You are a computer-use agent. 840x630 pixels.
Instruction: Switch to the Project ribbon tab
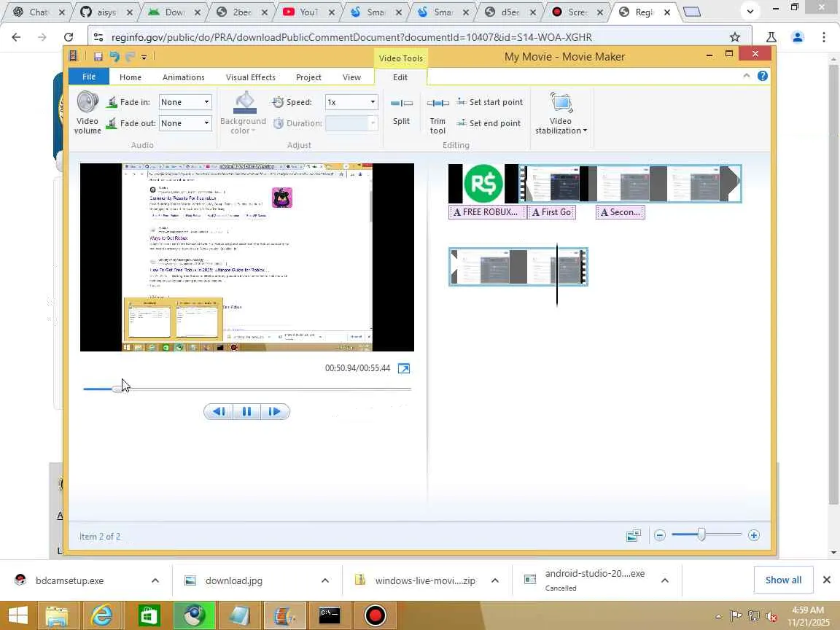pyautogui.click(x=308, y=77)
